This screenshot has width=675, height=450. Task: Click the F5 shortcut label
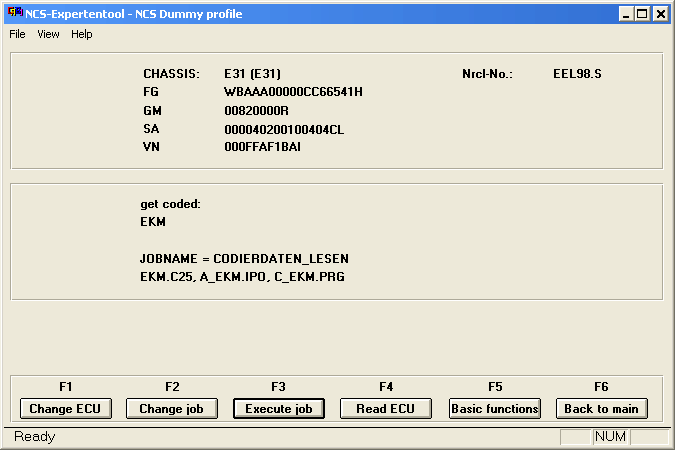pyautogui.click(x=495, y=387)
